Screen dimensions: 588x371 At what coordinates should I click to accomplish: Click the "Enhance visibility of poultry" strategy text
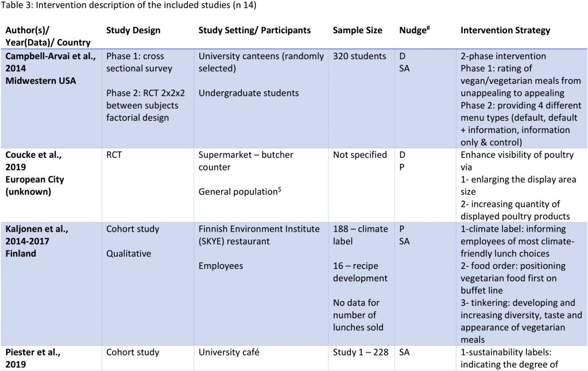pos(517,155)
